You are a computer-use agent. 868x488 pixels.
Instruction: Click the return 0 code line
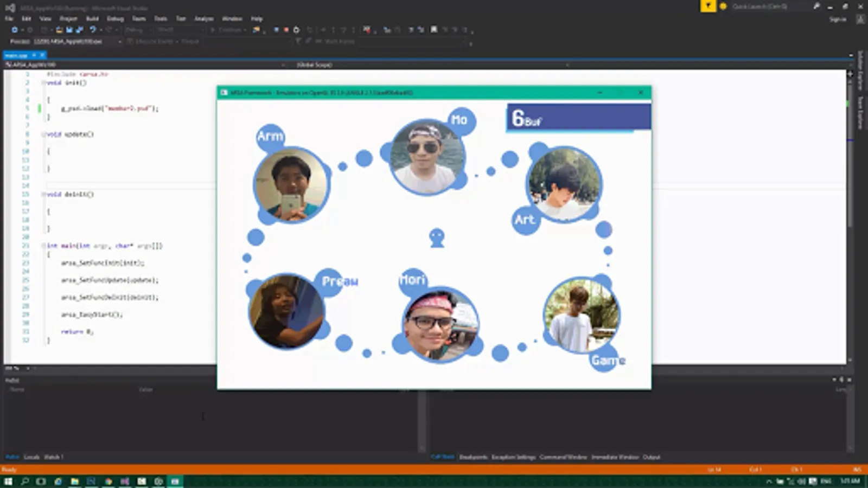point(77,331)
